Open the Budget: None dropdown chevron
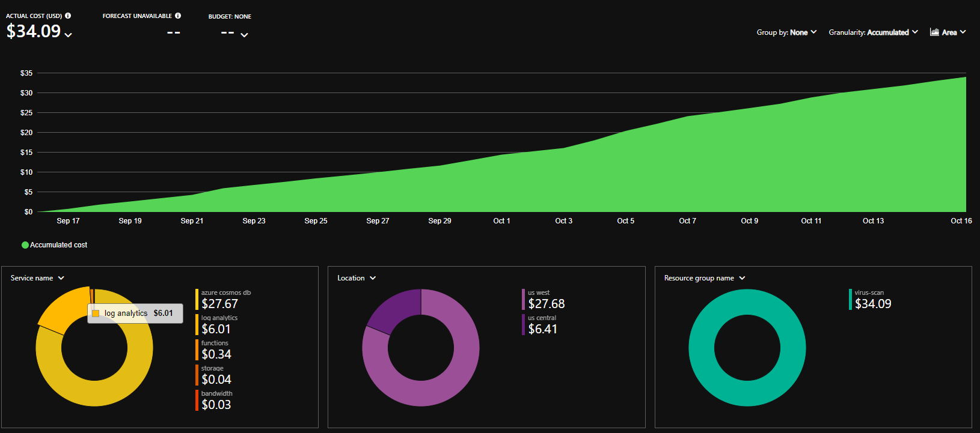980x433 pixels. (x=244, y=35)
